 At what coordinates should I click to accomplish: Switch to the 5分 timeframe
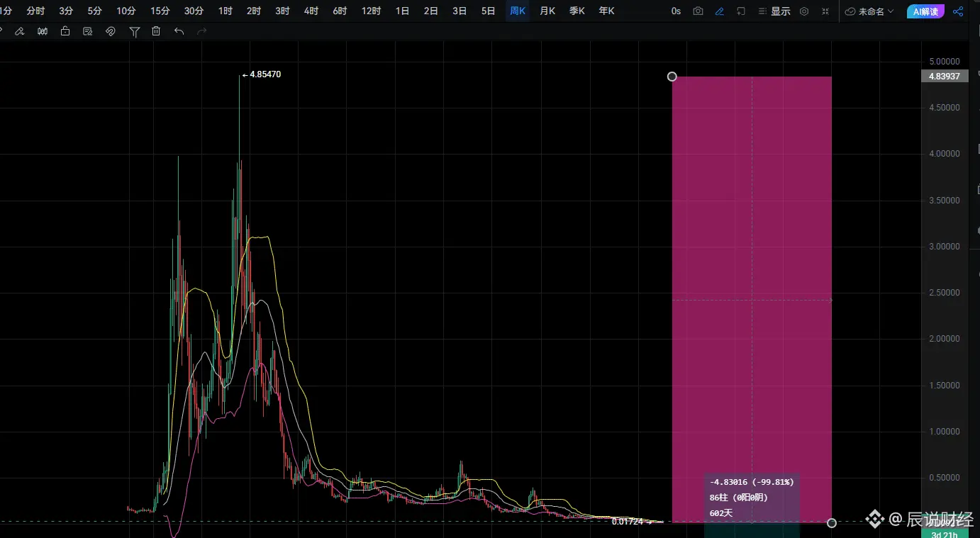point(94,11)
